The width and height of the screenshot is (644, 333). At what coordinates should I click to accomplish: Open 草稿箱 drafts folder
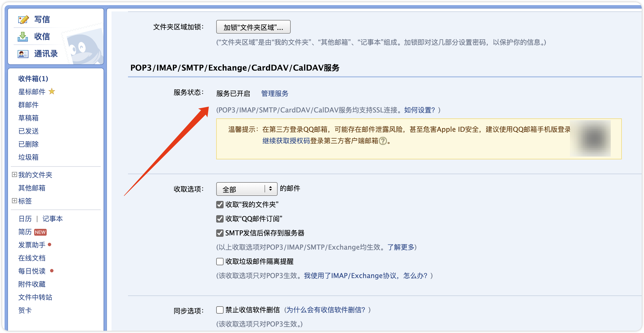pyautogui.click(x=28, y=118)
